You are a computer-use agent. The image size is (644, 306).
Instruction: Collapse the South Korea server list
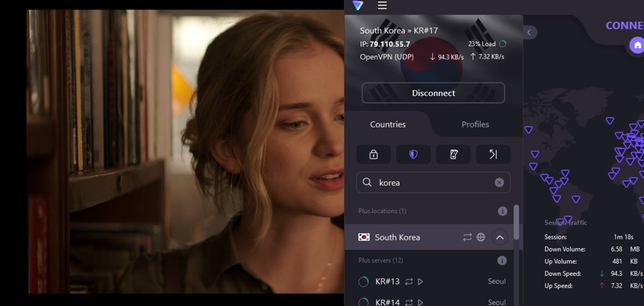click(x=500, y=237)
